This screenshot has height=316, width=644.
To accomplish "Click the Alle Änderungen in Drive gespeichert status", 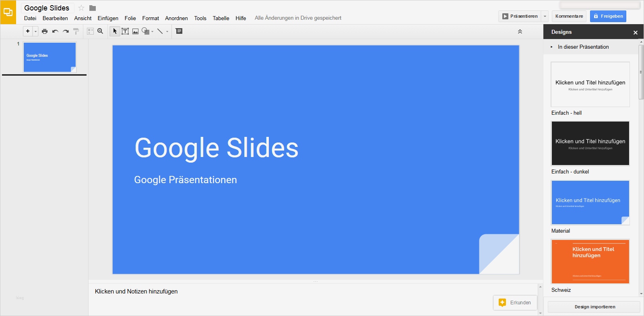I will (298, 18).
